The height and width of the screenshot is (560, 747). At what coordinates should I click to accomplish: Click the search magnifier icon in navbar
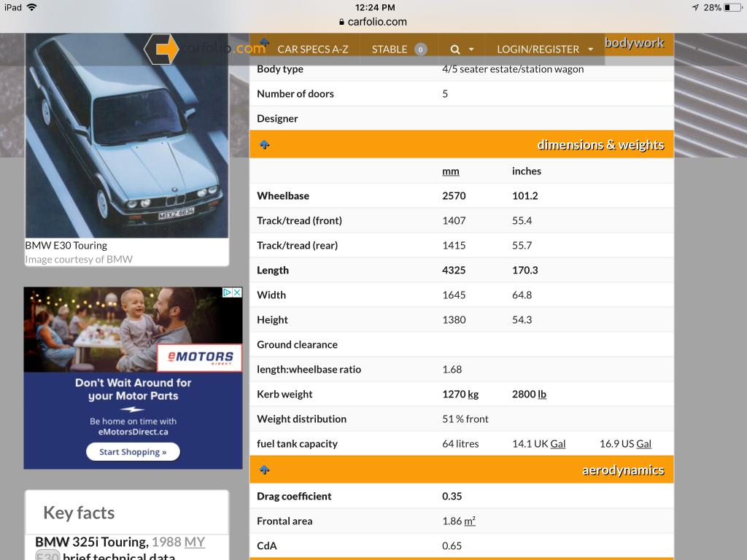pyautogui.click(x=455, y=50)
